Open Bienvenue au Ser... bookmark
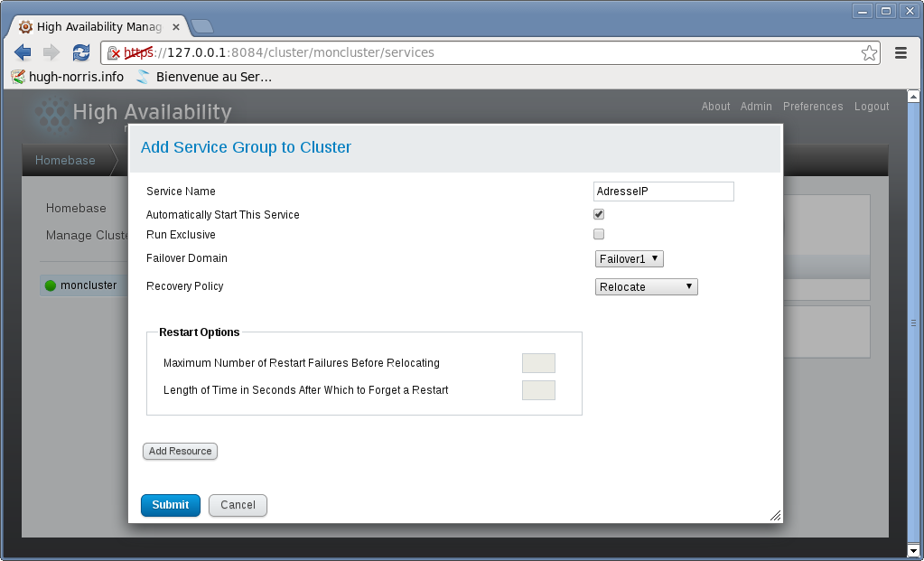Viewport: 924px width, 561px height. [204, 77]
